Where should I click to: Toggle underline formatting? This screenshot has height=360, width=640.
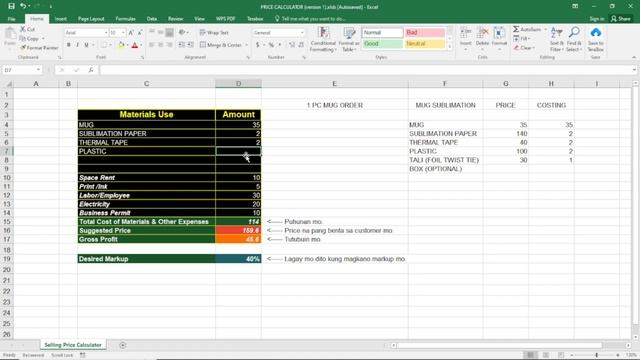tap(87, 45)
